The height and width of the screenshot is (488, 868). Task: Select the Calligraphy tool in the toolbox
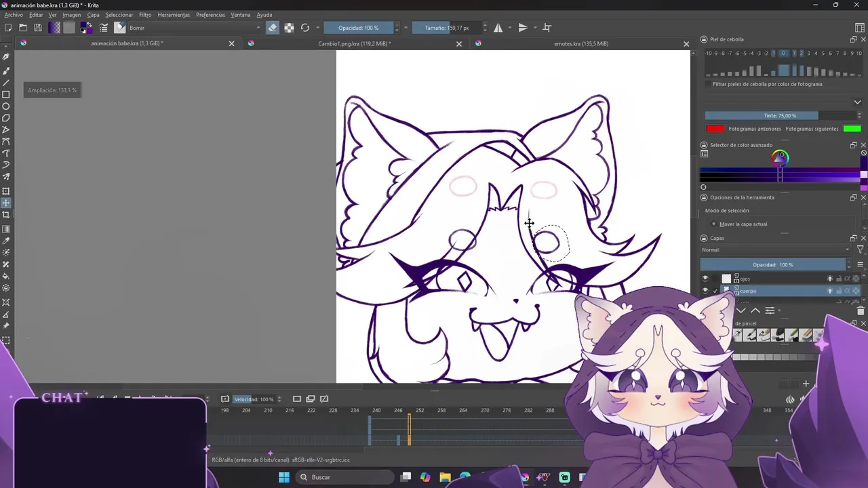coord(6,58)
